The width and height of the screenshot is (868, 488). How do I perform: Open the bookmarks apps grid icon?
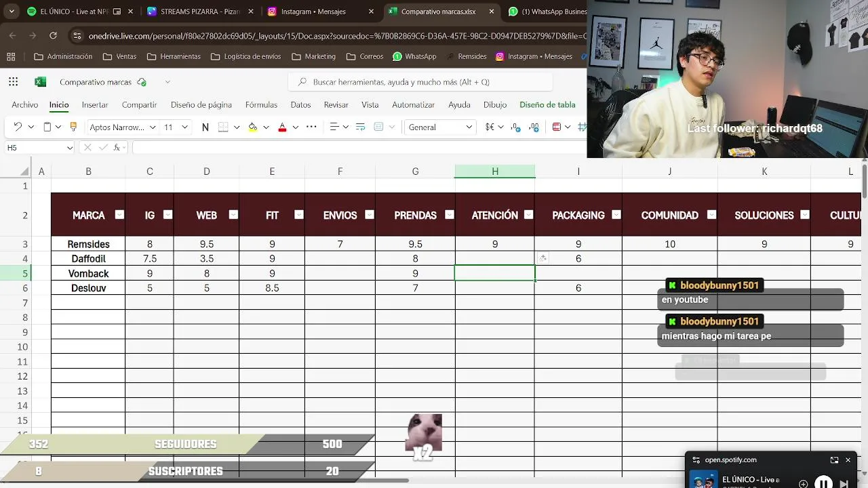[10, 56]
